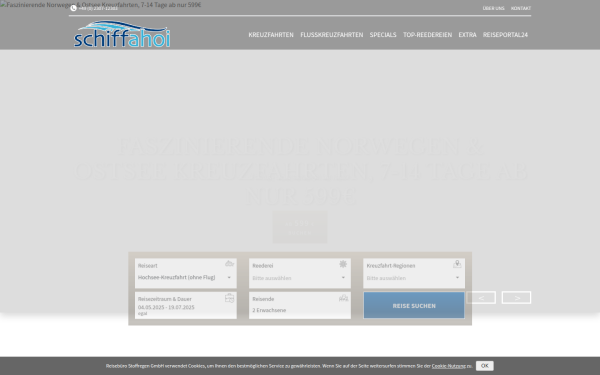Screen dimensions: 600x375
Task: Open the Specials menu
Action: [383, 35]
